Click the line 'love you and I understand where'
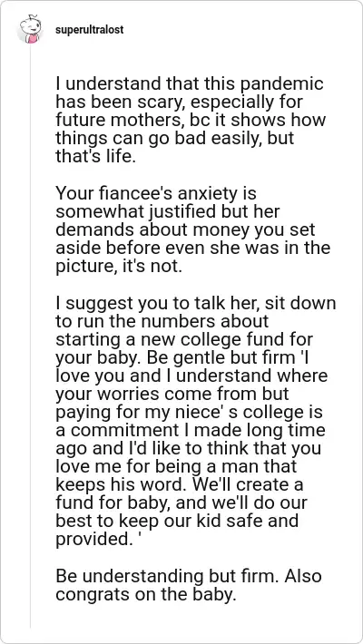The width and height of the screenshot is (363, 644). point(191,376)
